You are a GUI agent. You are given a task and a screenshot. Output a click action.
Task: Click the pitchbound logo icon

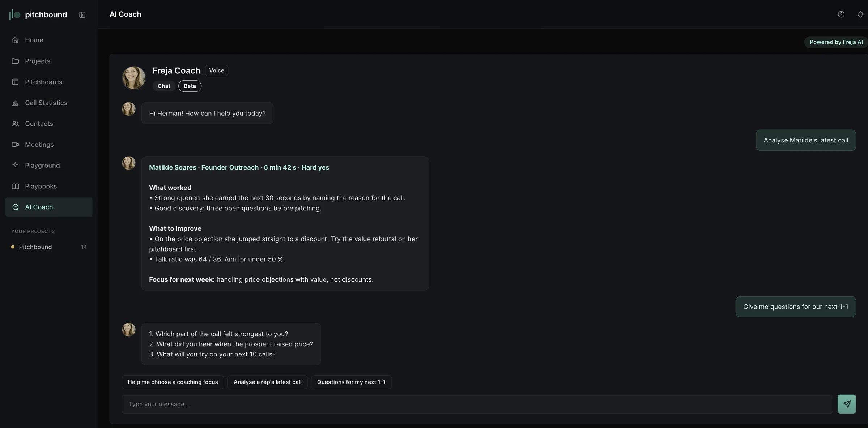coord(14,14)
